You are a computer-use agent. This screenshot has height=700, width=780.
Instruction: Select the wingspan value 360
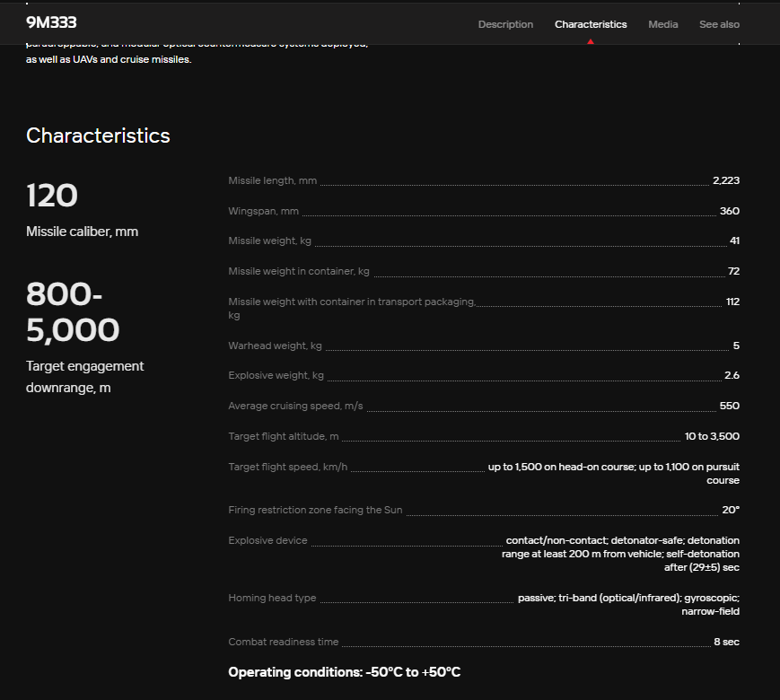[x=729, y=211]
